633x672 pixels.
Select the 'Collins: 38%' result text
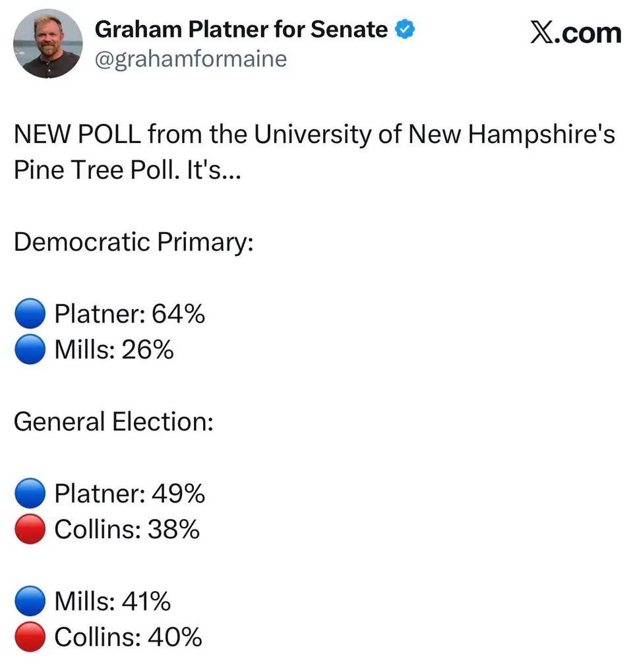(x=127, y=529)
